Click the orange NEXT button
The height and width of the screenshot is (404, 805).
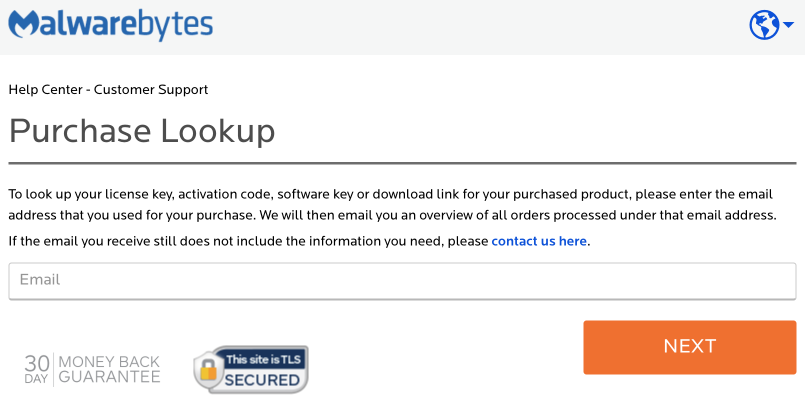coord(689,347)
